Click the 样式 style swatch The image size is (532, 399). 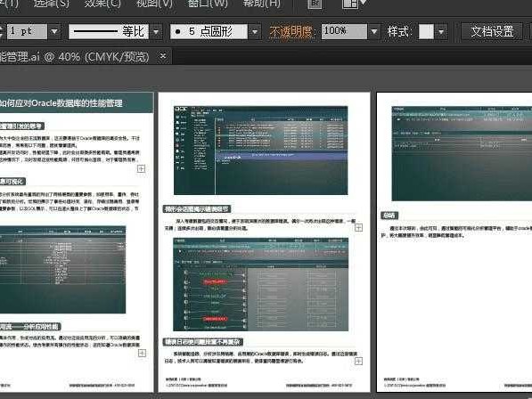pyautogui.click(x=426, y=31)
